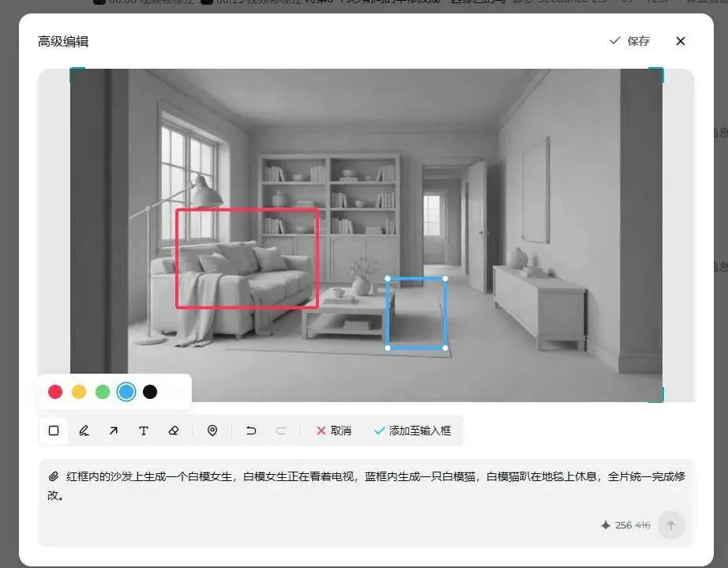Click the send arrow button

(671, 525)
